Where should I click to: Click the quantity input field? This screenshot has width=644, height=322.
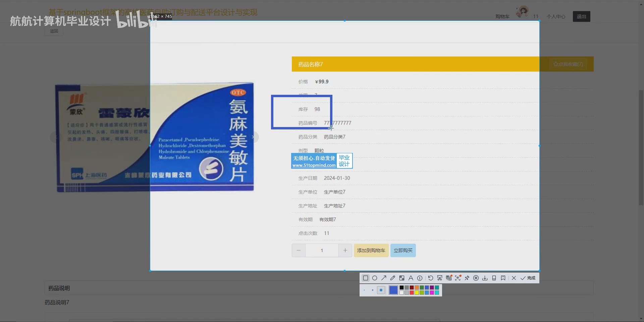322,251
